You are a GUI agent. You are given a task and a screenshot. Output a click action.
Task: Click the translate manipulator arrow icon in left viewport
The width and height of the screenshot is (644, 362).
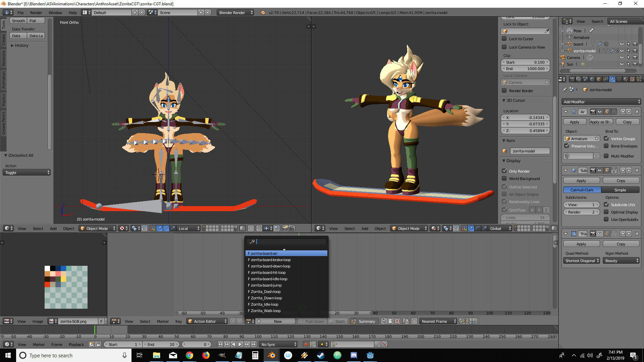pos(159,228)
